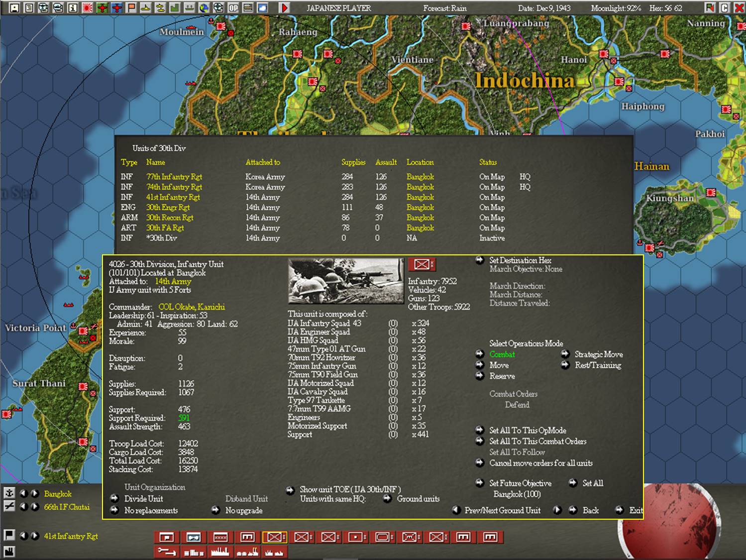Click next arrow beside Bangkok
This screenshot has width=746, height=560.
point(34,493)
